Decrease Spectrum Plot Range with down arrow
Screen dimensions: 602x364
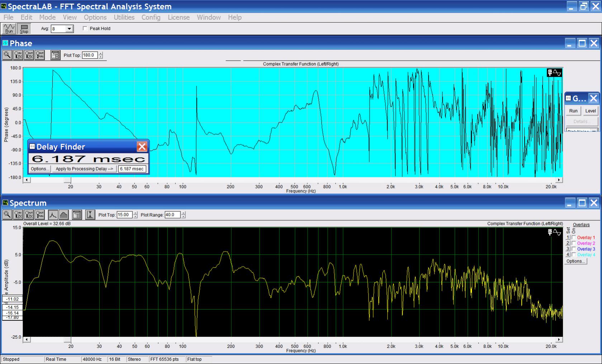click(184, 217)
